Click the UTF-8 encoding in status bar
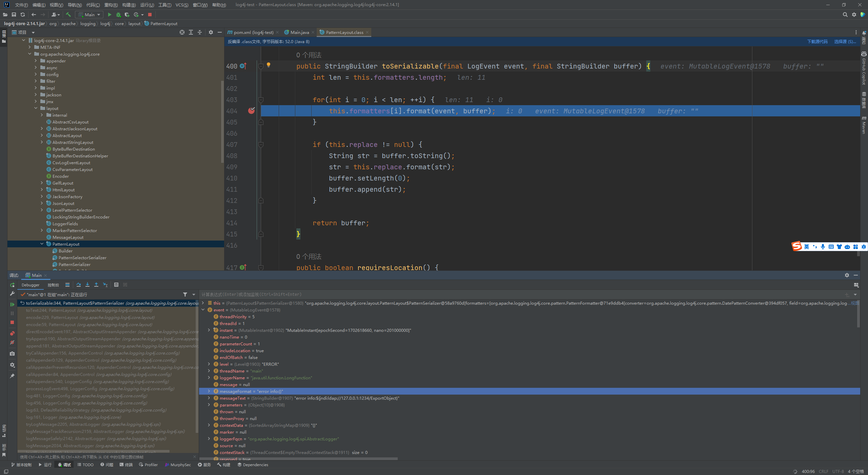The width and height of the screenshot is (868, 475). [x=838, y=471]
